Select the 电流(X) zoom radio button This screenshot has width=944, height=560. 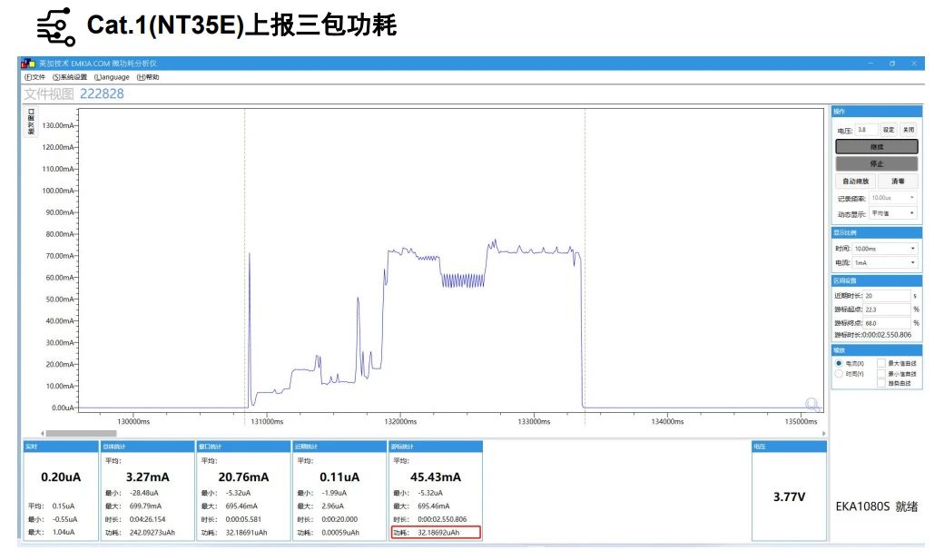pos(839,362)
